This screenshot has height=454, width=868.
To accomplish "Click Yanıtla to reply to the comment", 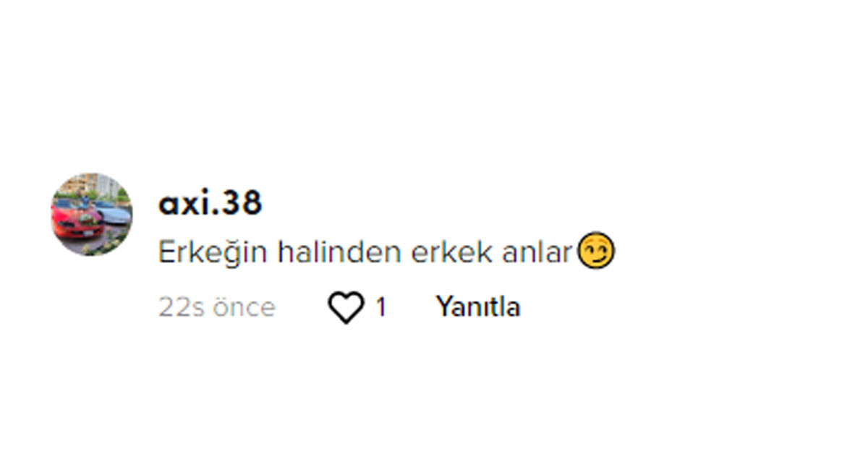I will coord(477,307).
